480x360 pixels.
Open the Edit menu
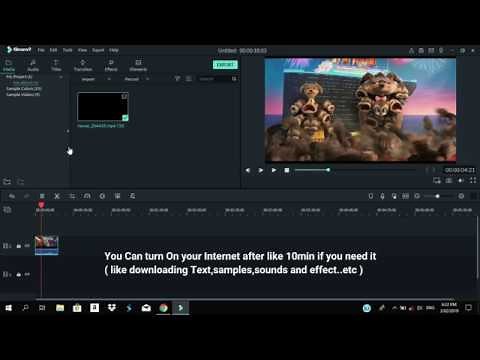pyautogui.click(x=53, y=50)
